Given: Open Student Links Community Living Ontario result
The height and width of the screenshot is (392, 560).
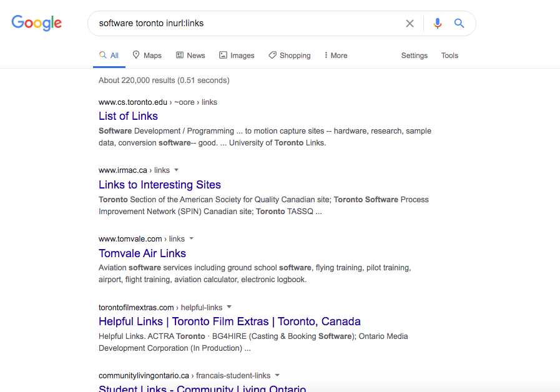Looking at the screenshot, I should (x=202, y=388).
